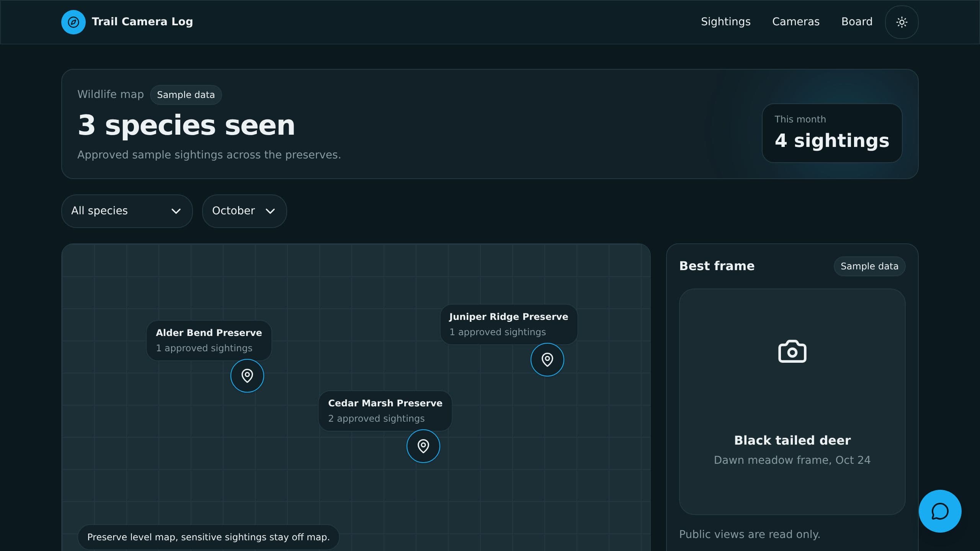980x551 pixels.
Task: Click the Juniper Ridge Preserve label card
Action: (508, 324)
